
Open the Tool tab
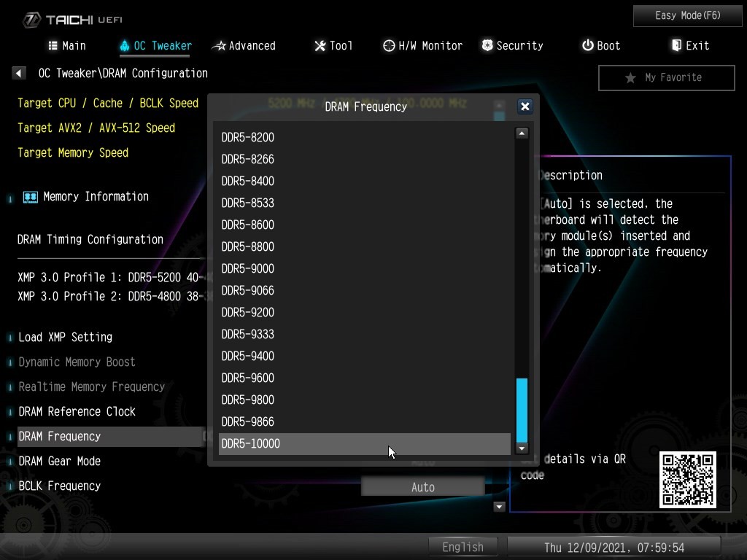pos(333,46)
